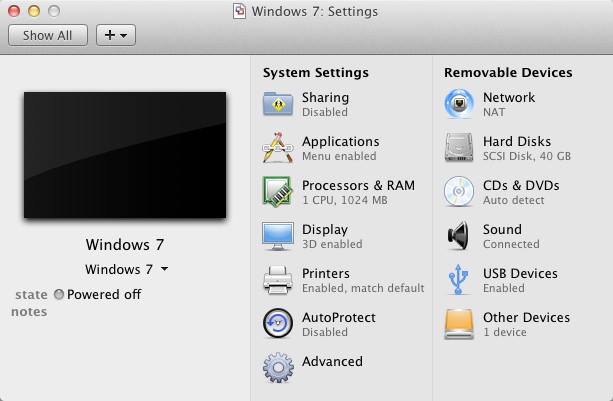Select the Other Devices label text
The height and width of the screenshot is (401, 613).
point(526,318)
